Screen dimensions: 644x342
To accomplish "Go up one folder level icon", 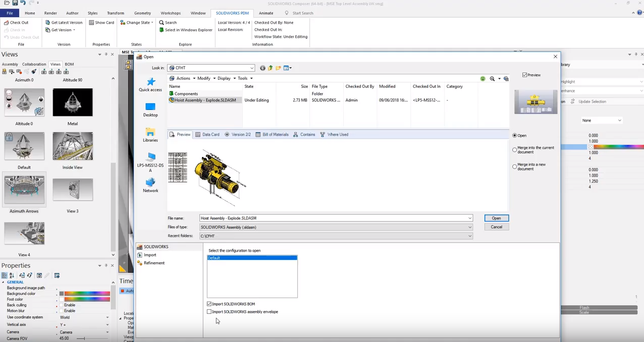I will point(270,68).
